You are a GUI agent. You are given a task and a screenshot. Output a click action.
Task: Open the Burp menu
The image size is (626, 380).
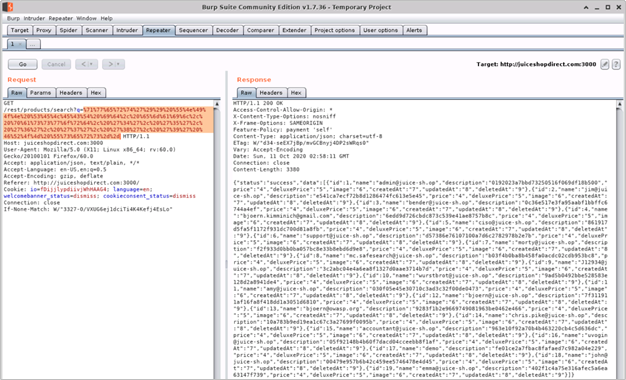[13, 18]
